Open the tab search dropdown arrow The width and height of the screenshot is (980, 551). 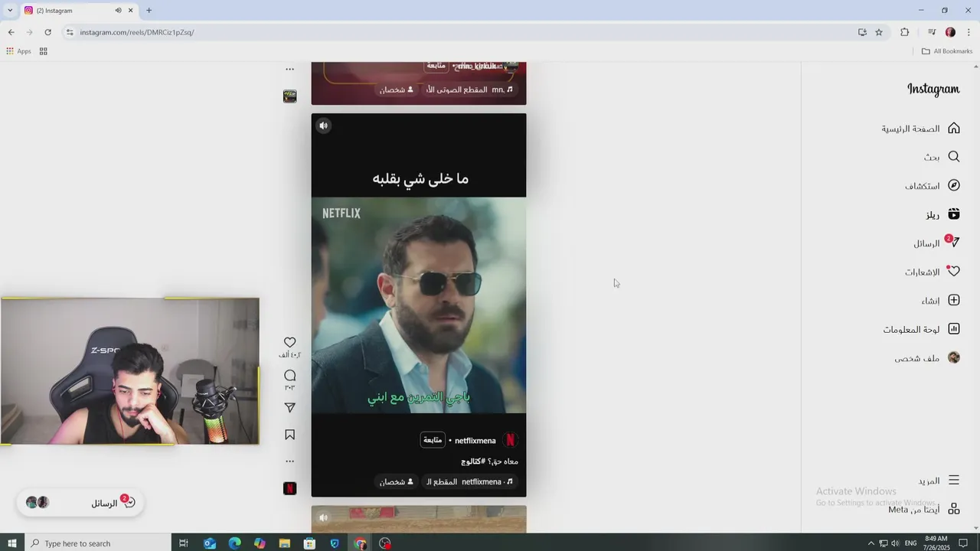coord(9,11)
